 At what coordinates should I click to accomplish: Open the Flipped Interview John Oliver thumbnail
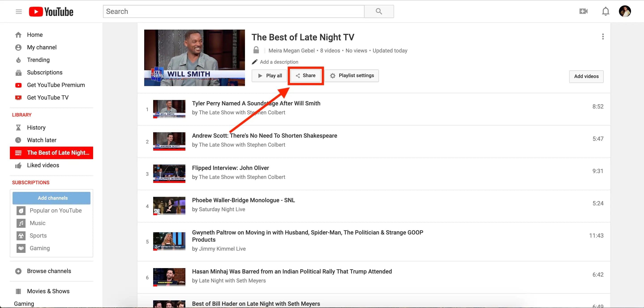coord(169,174)
